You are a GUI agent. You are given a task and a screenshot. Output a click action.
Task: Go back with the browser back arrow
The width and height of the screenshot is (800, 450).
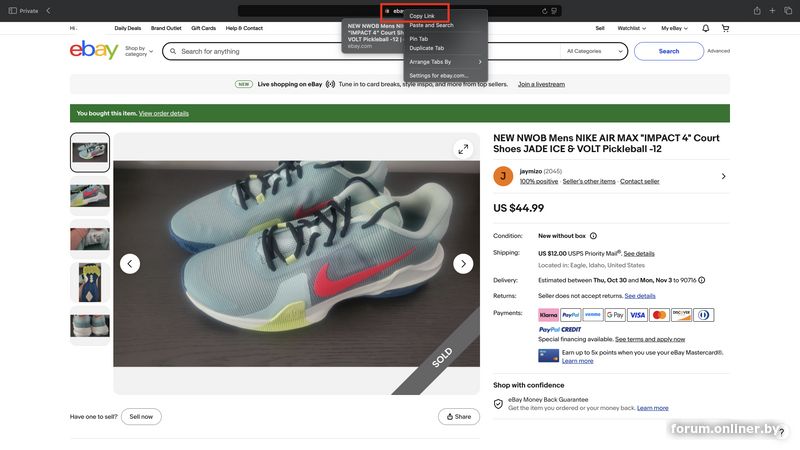[48, 11]
